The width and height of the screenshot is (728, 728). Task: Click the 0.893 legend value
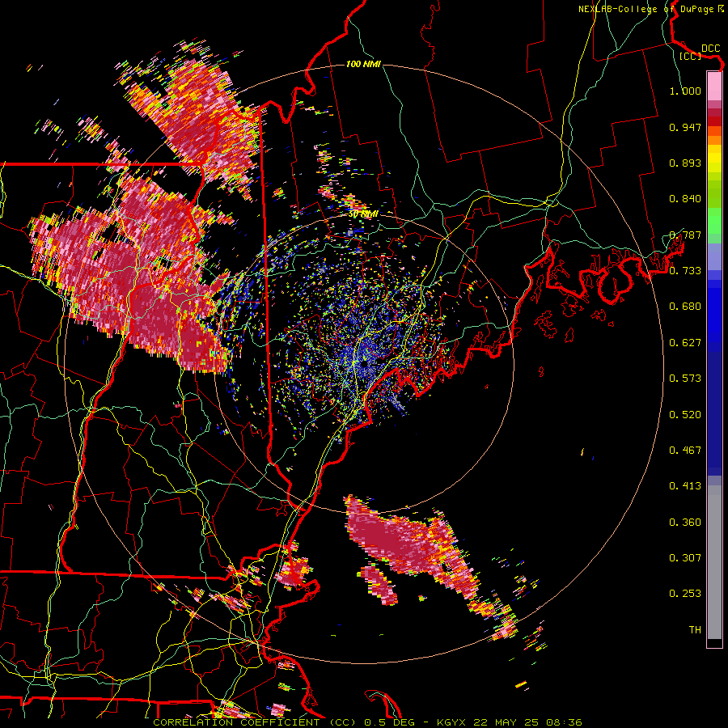click(685, 163)
